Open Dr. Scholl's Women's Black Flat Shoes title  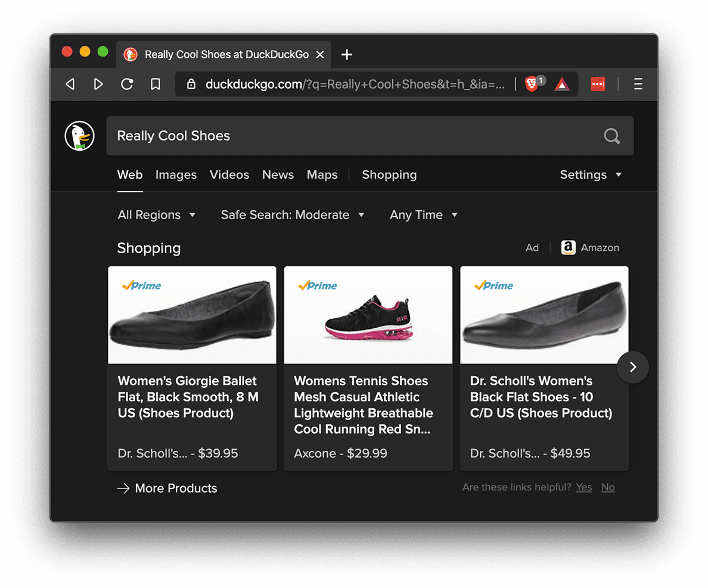541,397
